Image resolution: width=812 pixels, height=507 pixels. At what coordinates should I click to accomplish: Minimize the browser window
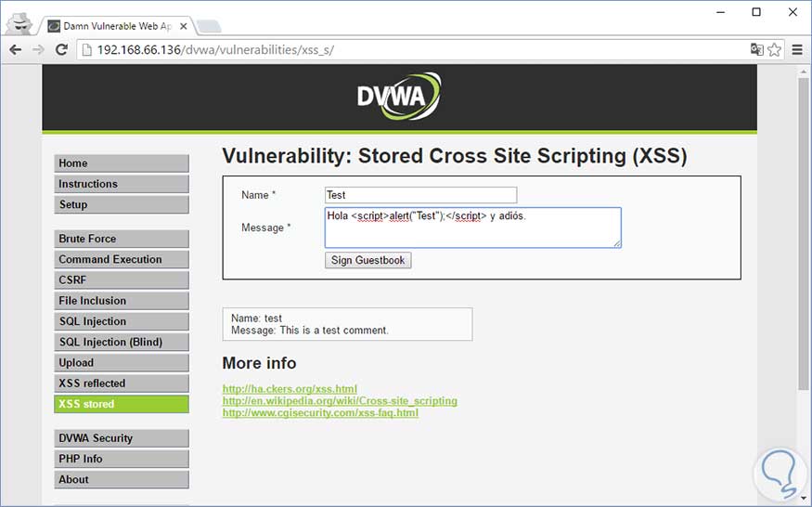[x=720, y=12]
